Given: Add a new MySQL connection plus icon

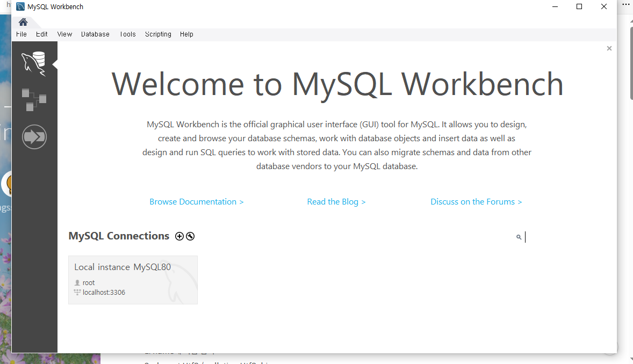Looking at the screenshot, I should click(x=179, y=236).
